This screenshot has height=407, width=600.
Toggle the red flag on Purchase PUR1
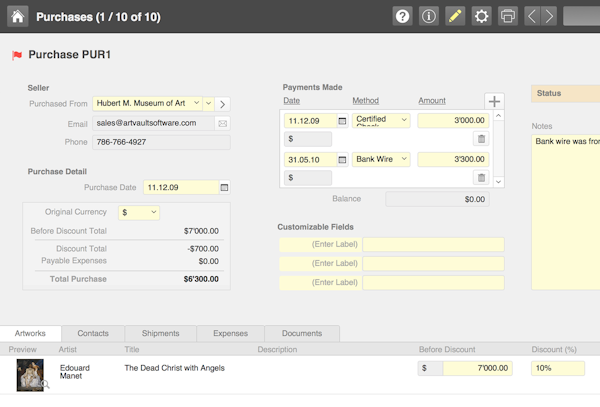17,54
